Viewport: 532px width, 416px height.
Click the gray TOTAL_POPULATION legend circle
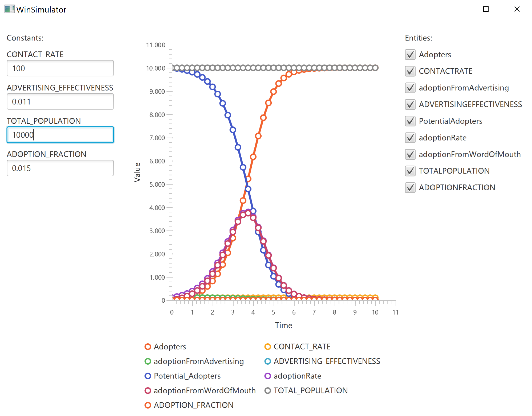pyautogui.click(x=268, y=390)
